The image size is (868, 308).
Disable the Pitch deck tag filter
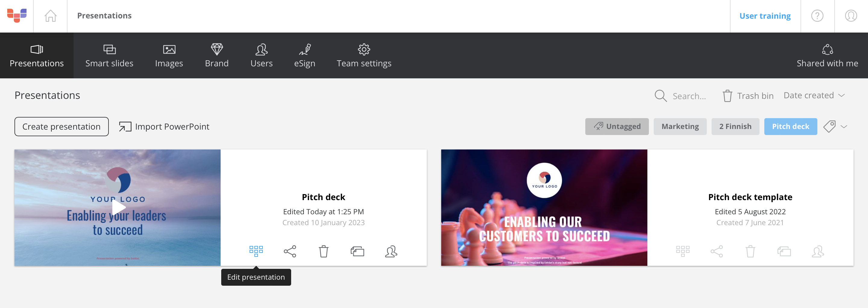[791, 126]
